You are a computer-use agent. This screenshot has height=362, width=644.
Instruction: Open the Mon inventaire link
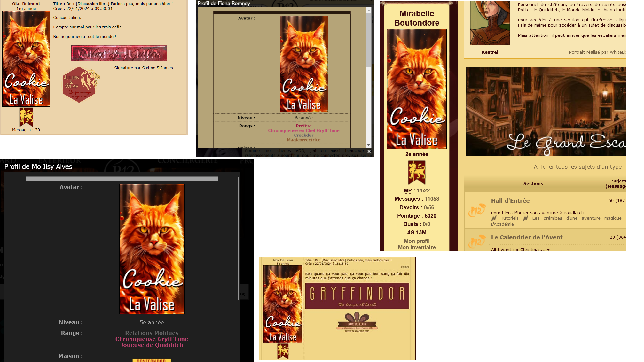tap(417, 247)
